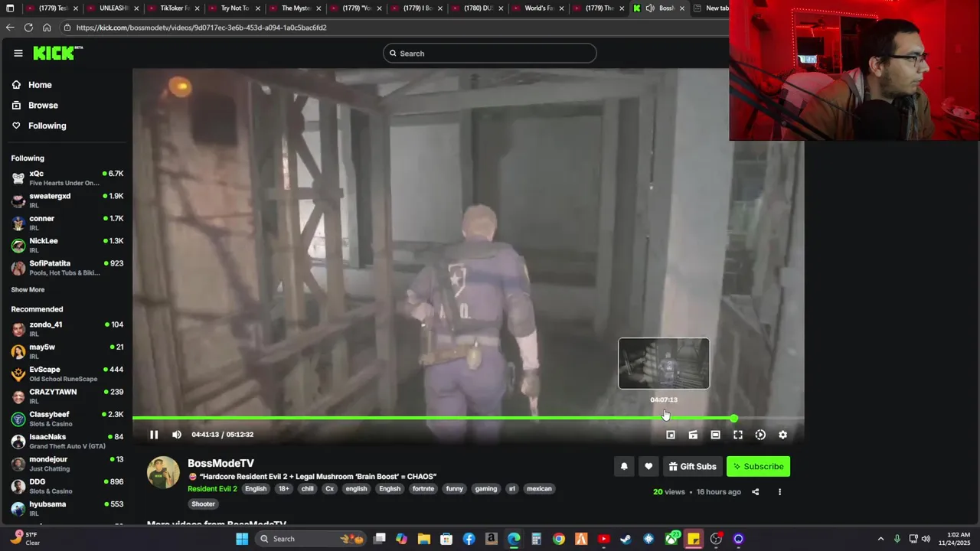Image resolution: width=980 pixels, height=551 pixels.
Task: Switch to the New tab browser tab
Action: coord(712,8)
